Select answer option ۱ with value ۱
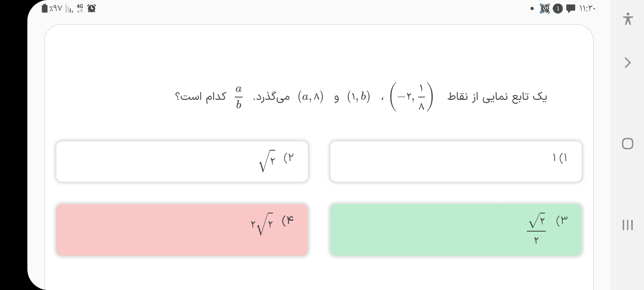Image resolution: width=644 pixels, height=290 pixels. pos(456,161)
